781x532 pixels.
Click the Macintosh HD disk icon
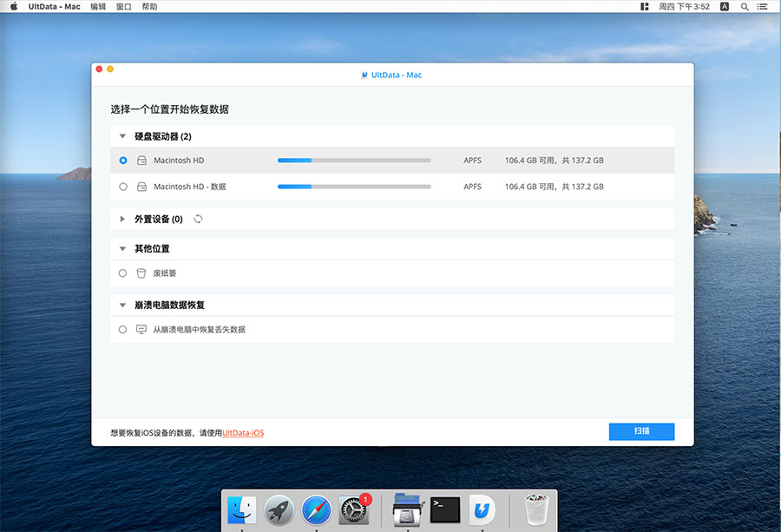[x=142, y=161]
